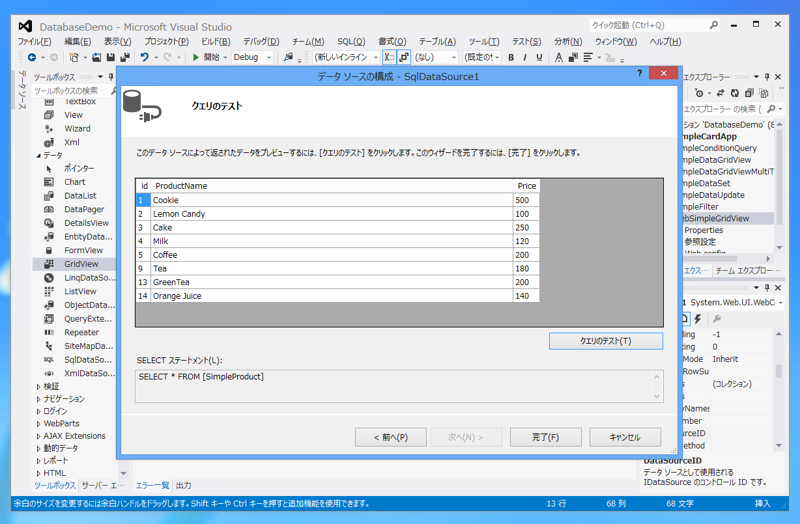Click the ProductName column header
Image resolution: width=800 pixels, height=524 pixels.
coord(332,186)
